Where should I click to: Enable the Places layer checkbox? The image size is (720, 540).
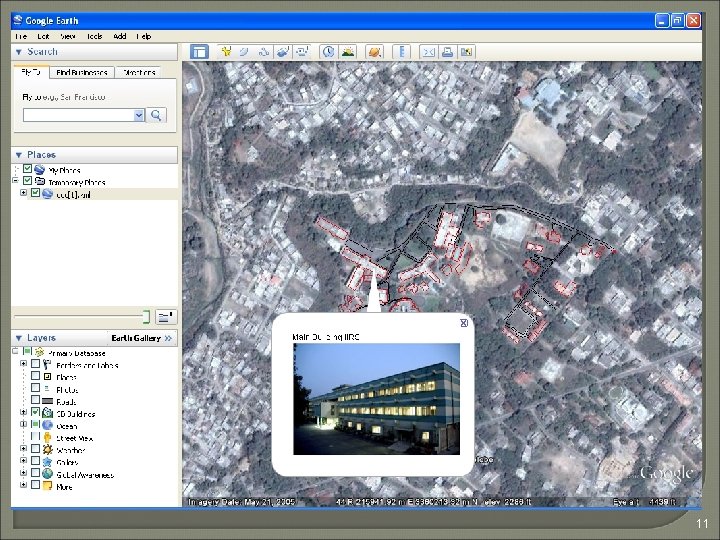pyautogui.click(x=35, y=377)
